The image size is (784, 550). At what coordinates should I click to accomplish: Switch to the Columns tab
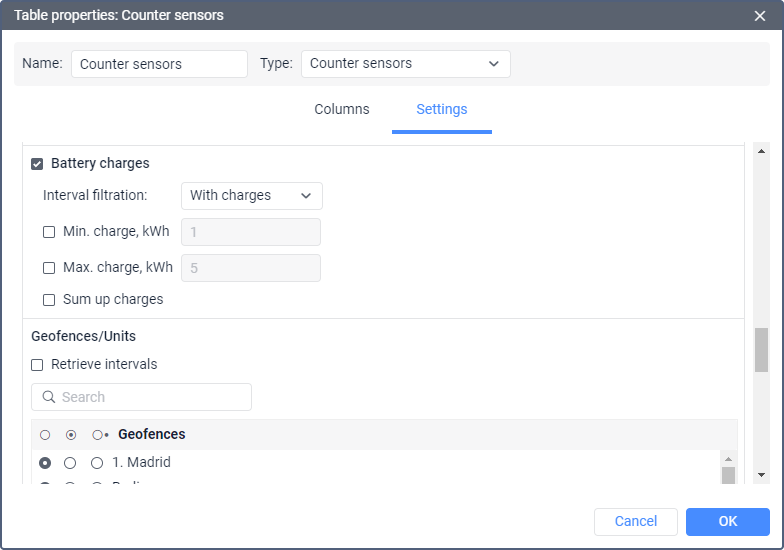pos(342,110)
